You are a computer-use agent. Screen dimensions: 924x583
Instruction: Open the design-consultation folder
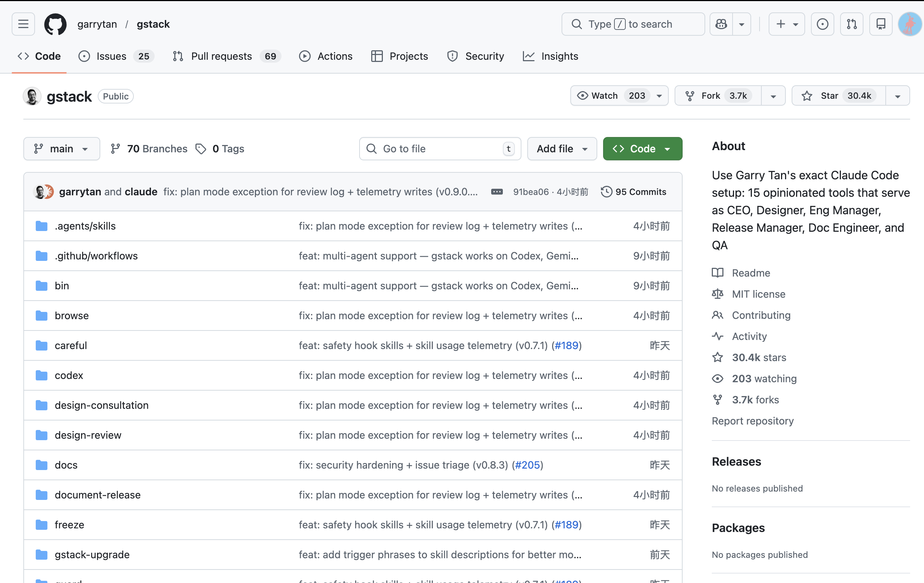pyautogui.click(x=101, y=405)
